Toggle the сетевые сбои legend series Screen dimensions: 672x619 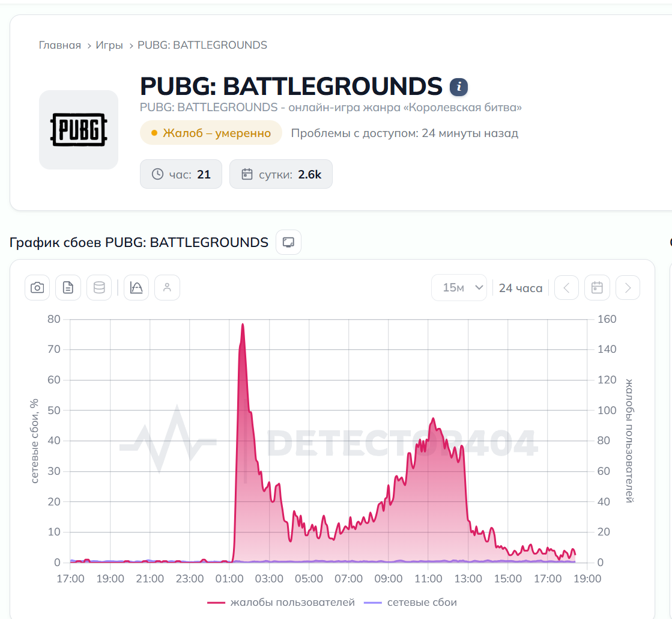click(x=410, y=602)
